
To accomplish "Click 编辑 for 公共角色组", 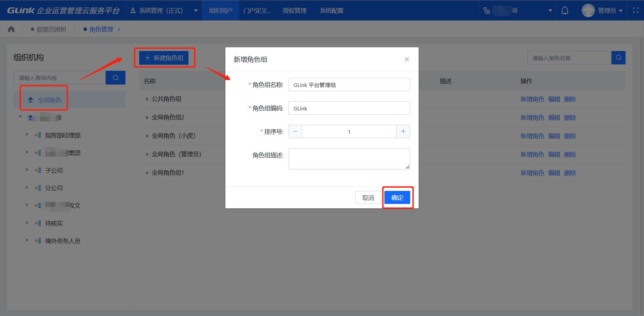I will pyautogui.click(x=554, y=99).
